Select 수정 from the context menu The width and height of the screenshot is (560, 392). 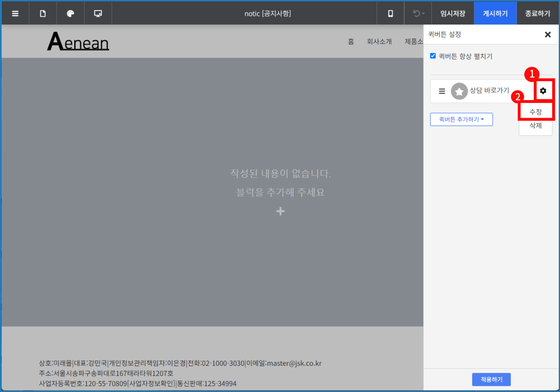coord(535,112)
